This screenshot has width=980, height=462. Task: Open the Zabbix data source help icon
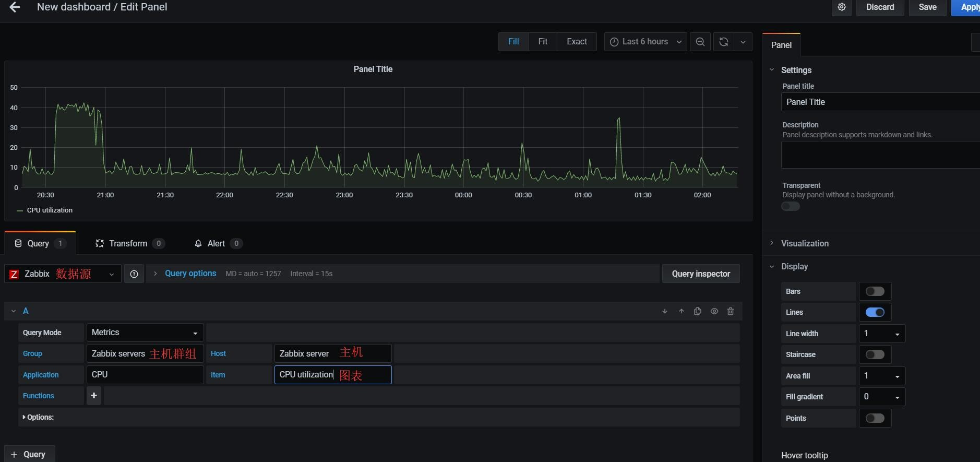134,274
